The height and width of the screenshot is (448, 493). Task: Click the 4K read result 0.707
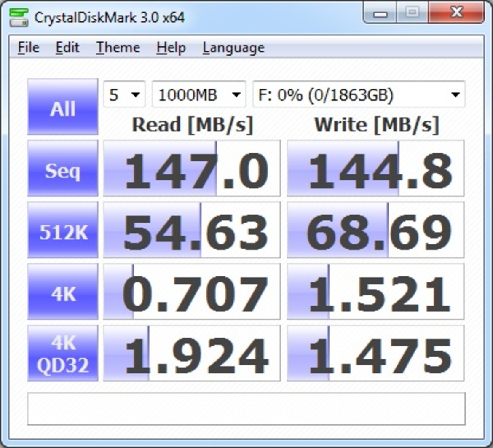[x=192, y=292]
